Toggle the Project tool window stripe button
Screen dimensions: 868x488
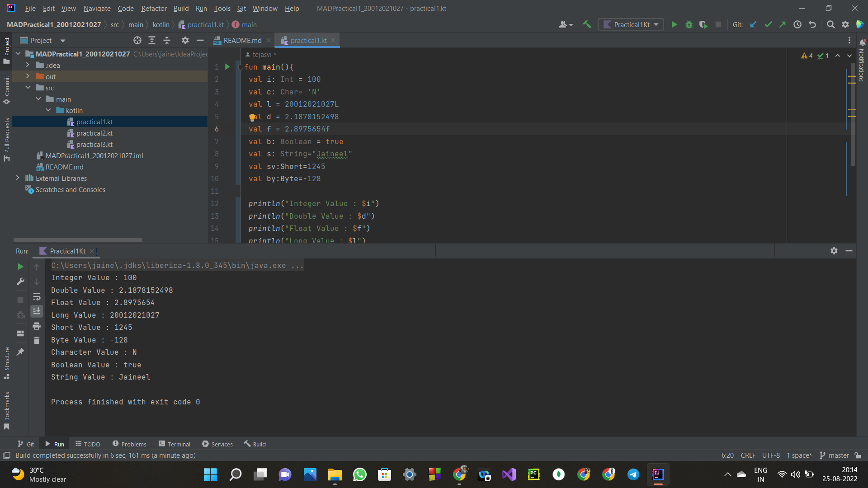tap(7, 51)
